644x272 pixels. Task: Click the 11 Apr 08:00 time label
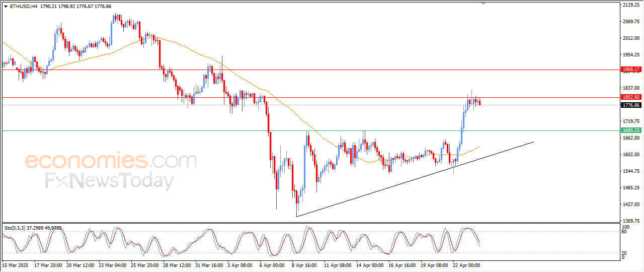click(338, 264)
